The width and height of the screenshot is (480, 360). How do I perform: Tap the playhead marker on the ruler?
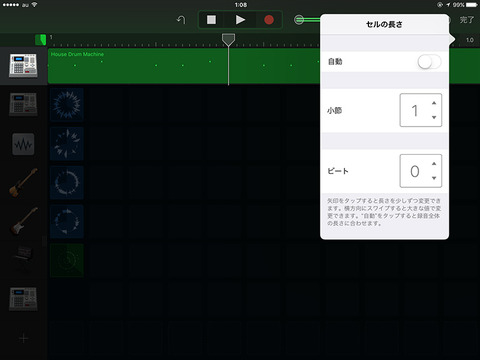[228, 40]
